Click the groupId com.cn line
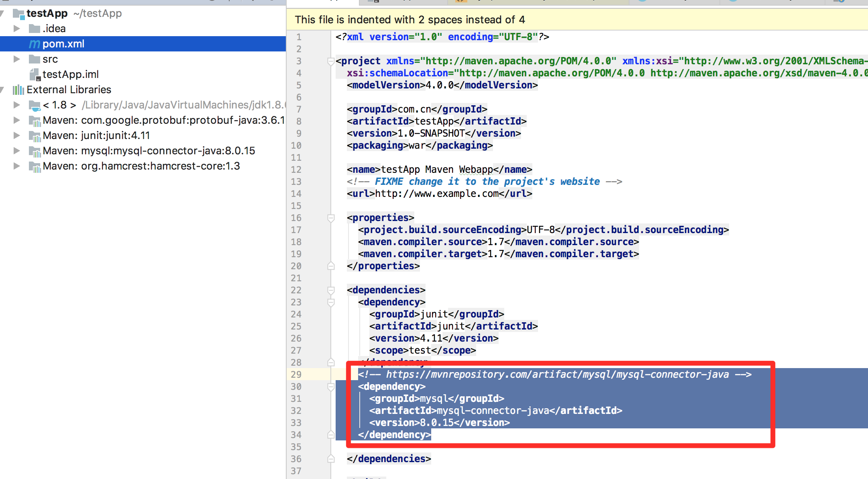This screenshot has width=868, height=479. [x=417, y=109]
